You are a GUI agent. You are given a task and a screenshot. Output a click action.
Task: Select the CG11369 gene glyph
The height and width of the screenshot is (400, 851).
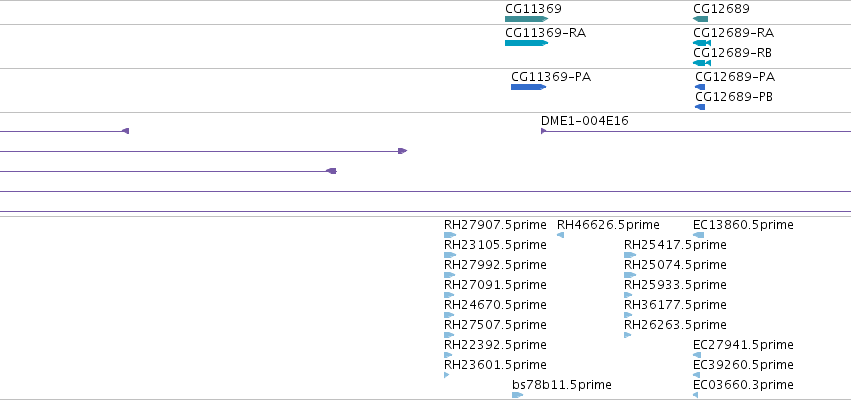[x=526, y=19]
